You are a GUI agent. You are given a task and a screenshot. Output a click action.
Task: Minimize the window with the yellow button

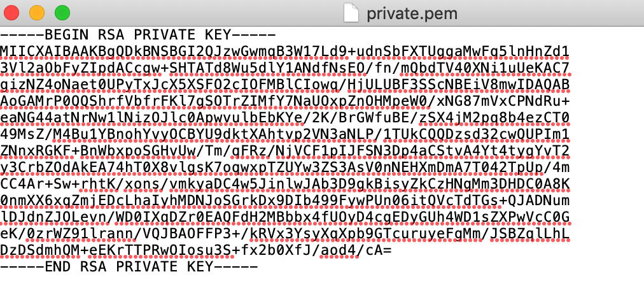(37, 13)
